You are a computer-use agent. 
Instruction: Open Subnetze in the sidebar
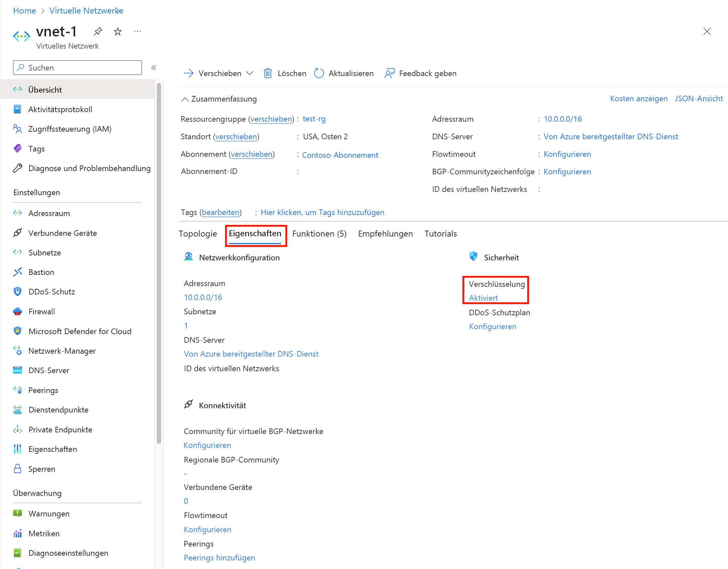pos(45,252)
